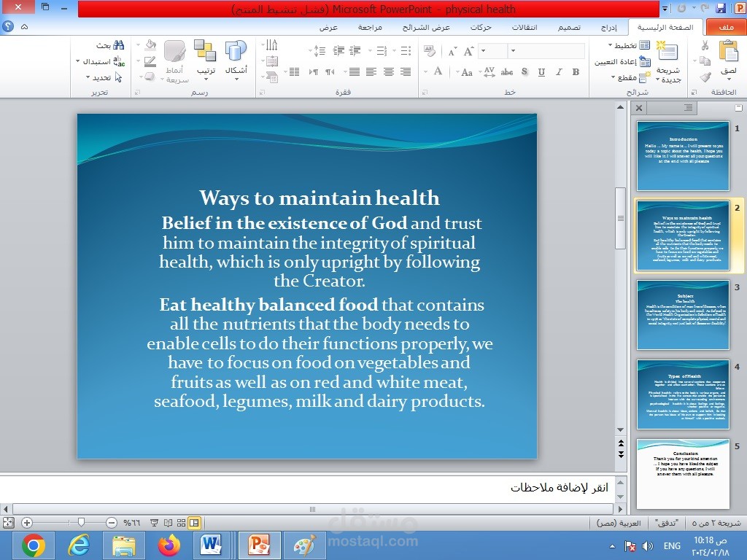
Task: Switch to the Animations (حركات) tab
Action: 481,28
